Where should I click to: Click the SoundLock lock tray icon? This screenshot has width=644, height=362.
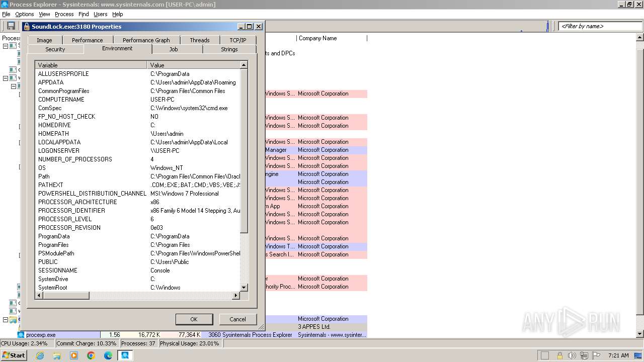(x=559, y=355)
